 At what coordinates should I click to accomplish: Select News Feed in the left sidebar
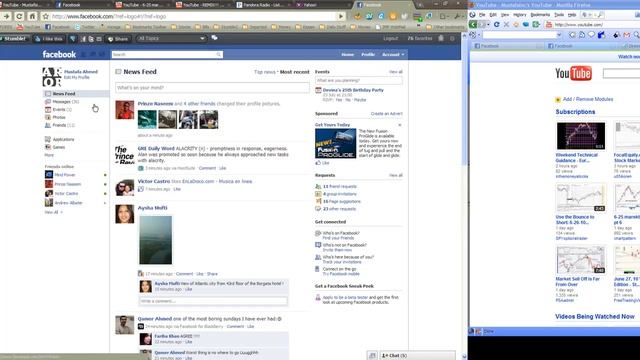(x=76, y=93)
